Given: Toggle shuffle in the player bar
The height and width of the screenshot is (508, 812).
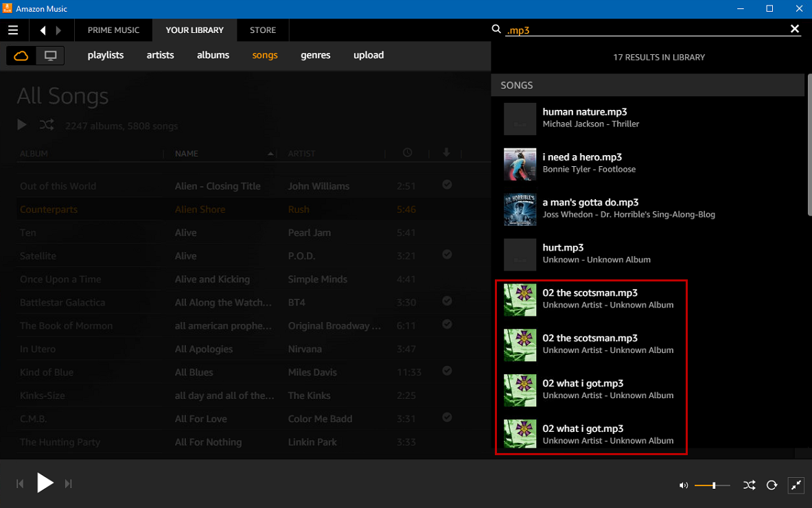Looking at the screenshot, I should tap(750, 485).
